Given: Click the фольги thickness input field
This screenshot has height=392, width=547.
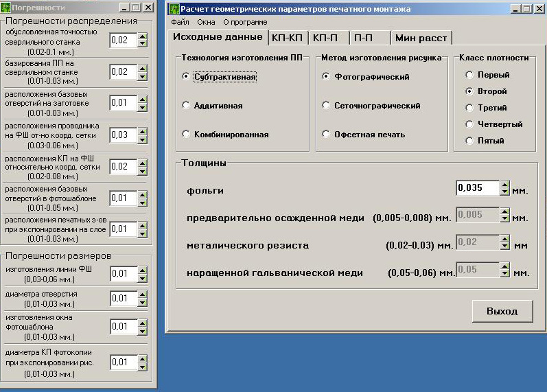Looking at the screenshot, I should (476, 188).
